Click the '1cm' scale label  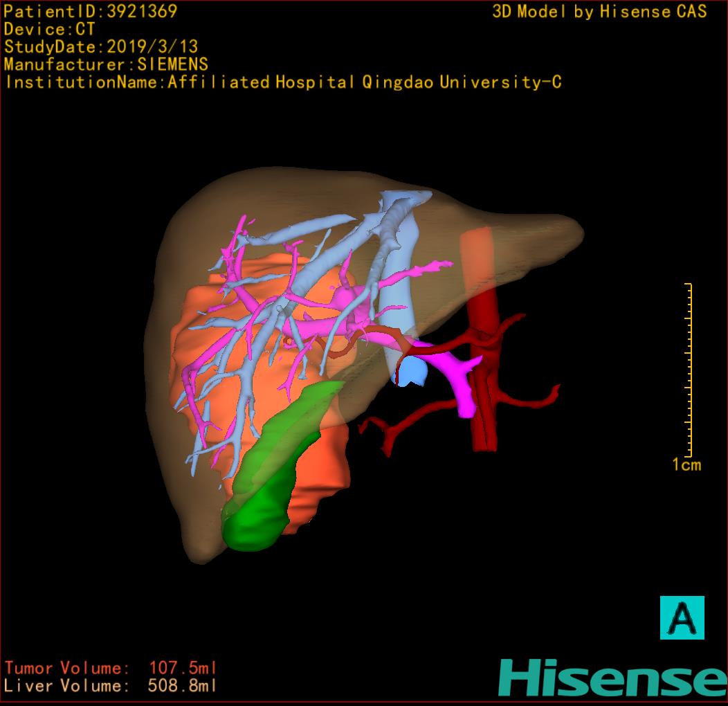686,464
